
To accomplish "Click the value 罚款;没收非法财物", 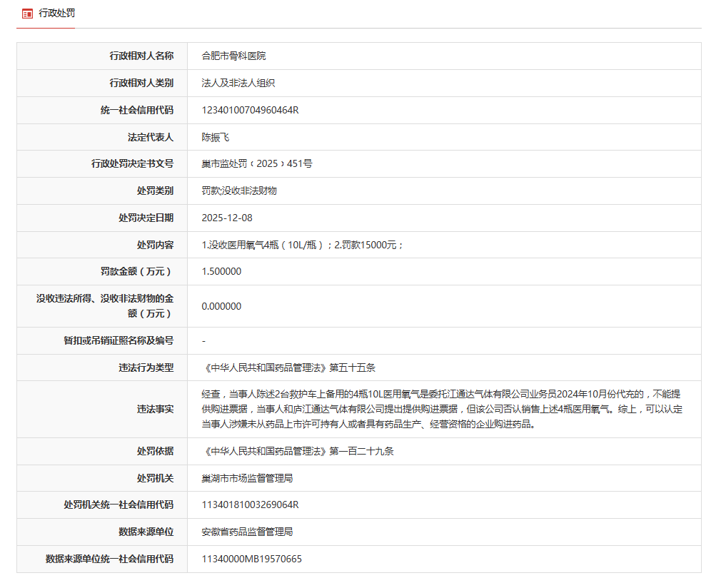I will (x=239, y=191).
